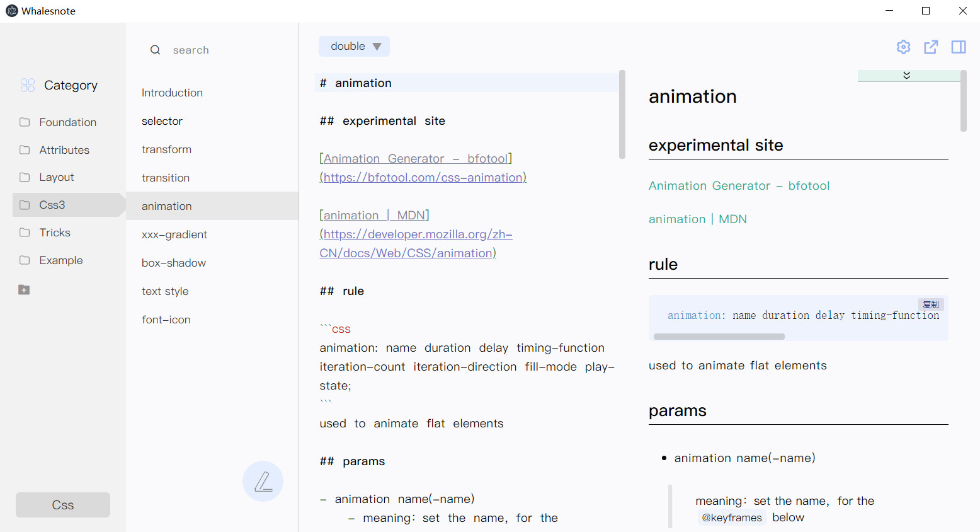
Task: Click the ```css code fence line
Action: click(335, 329)
